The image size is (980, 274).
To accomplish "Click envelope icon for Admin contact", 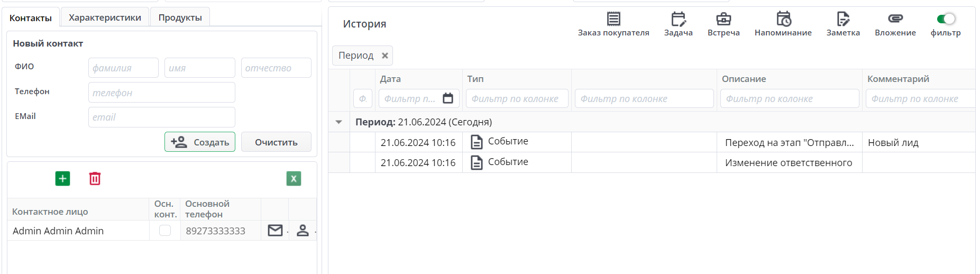I will tap(275, 231).
